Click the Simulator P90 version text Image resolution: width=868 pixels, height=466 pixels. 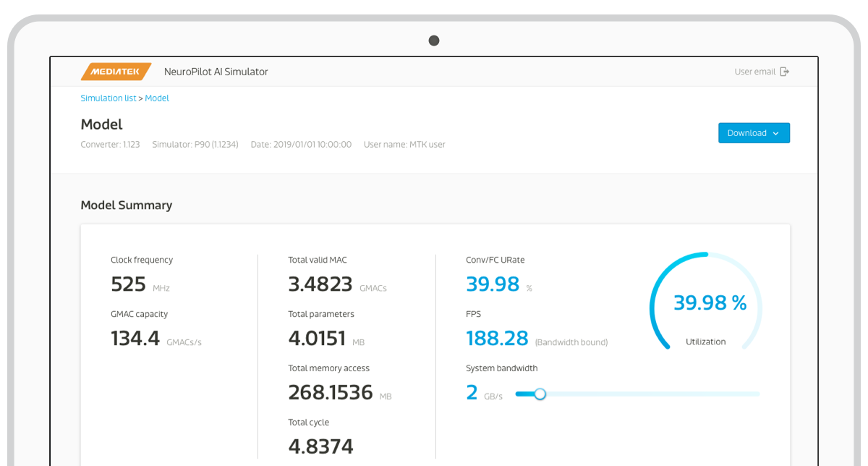[x=195, y=145]
